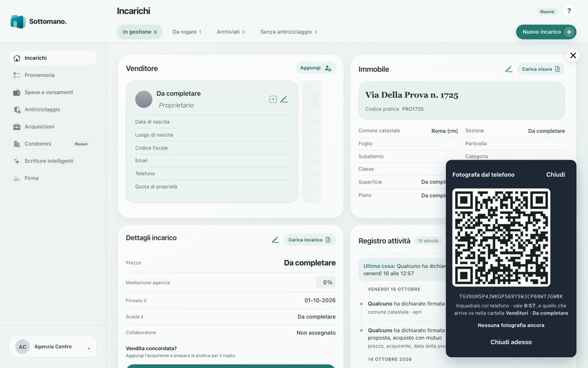This screenshot has height=368, width=588.
Task: Click the 'Non assegnato' collaborator value
Action: click(316, 333)
